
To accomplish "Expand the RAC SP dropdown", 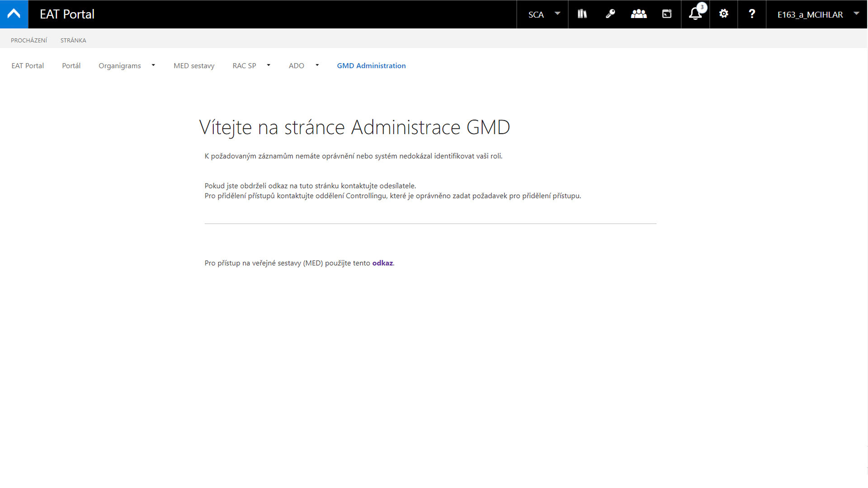I will click(268, 65).
